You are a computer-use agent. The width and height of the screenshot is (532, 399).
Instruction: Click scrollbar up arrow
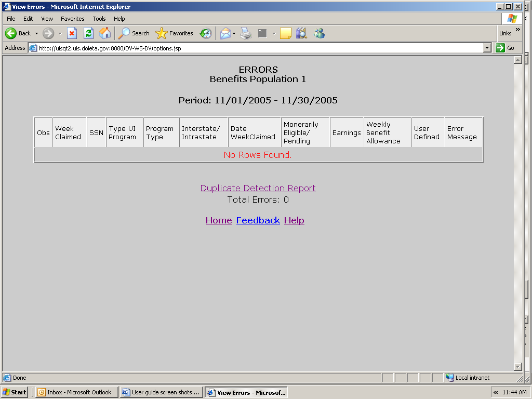(518, 60)
